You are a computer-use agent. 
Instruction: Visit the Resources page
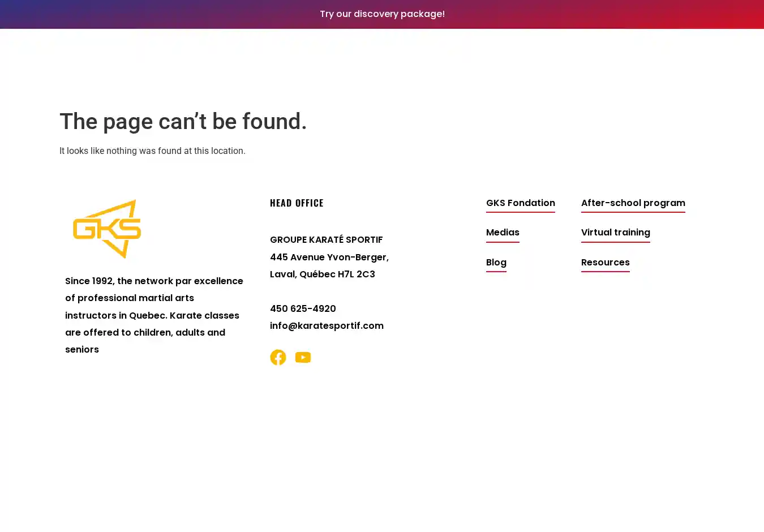(605, 263)
